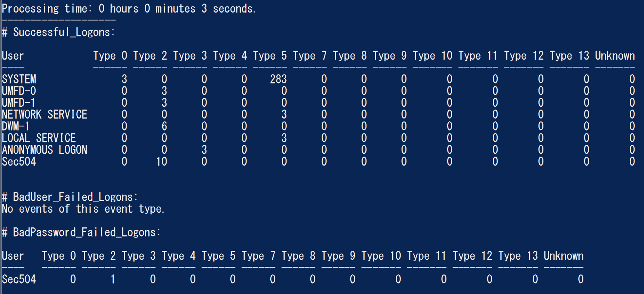
Task: Click Sec504 in the Successful_Logons table
Action: [19, 161]
